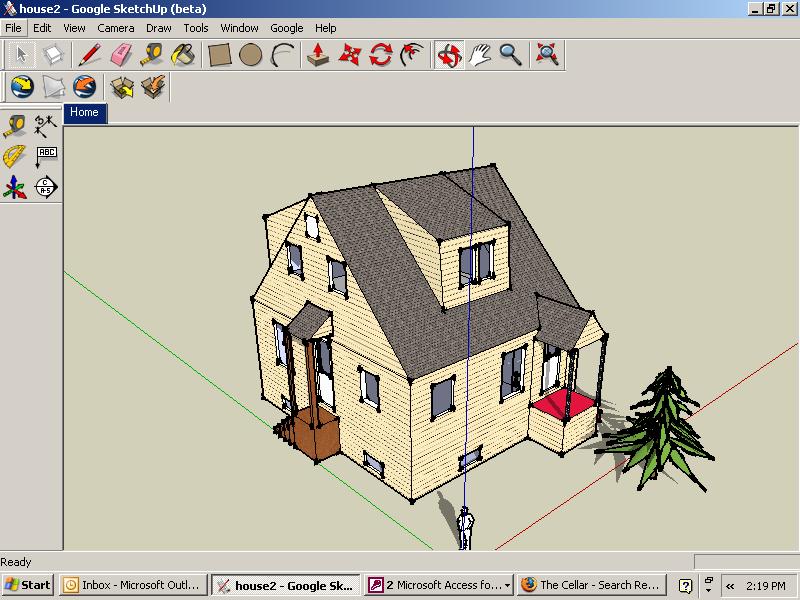
Task: Expand hidden system tray icons chevron
Action: click(730, 586)
